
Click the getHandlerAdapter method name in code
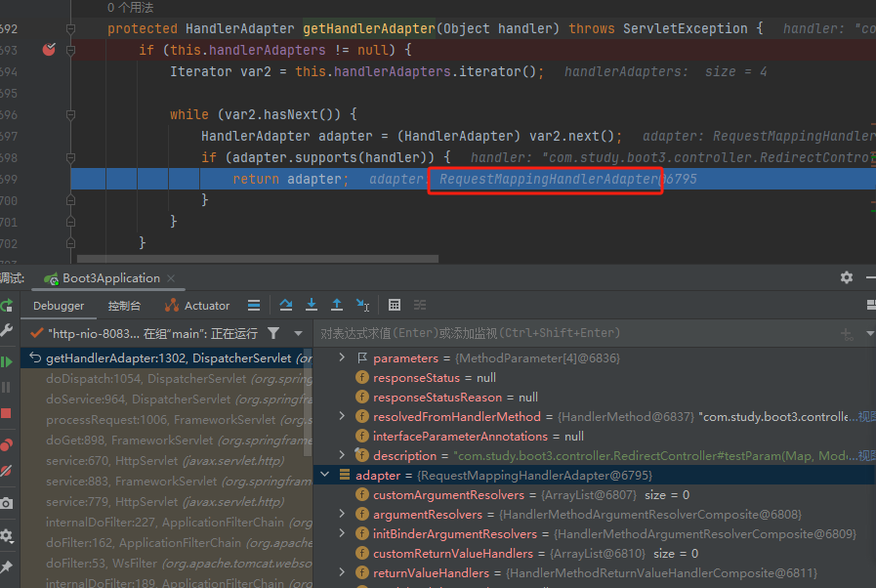coord(369,28)
